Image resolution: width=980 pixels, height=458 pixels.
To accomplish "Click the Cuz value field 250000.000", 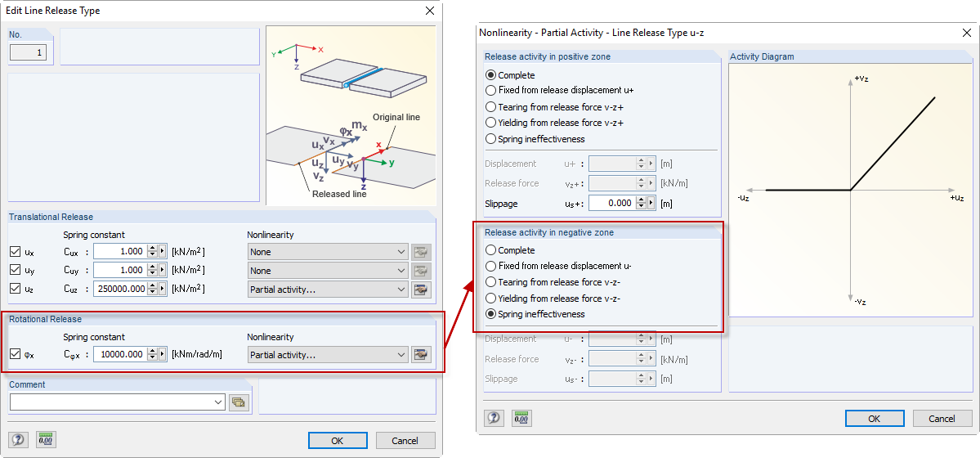I will point(120,289).
